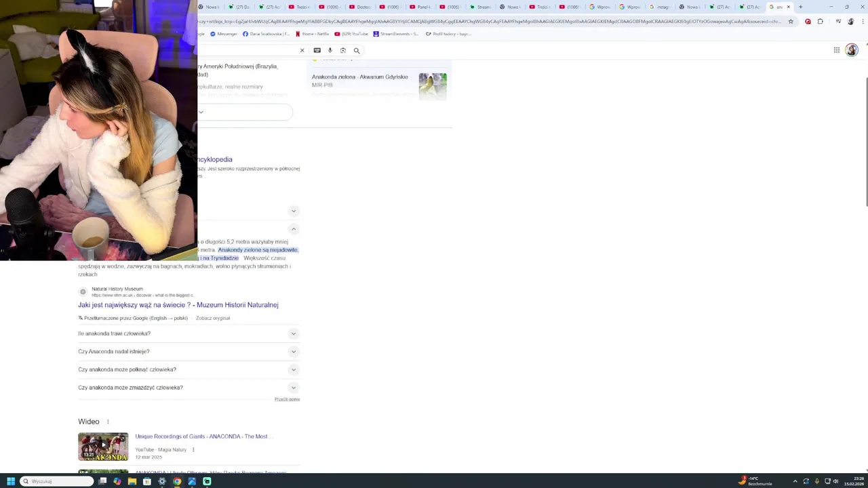Open Microsoft Store from taskbar

tap(147, 481)
